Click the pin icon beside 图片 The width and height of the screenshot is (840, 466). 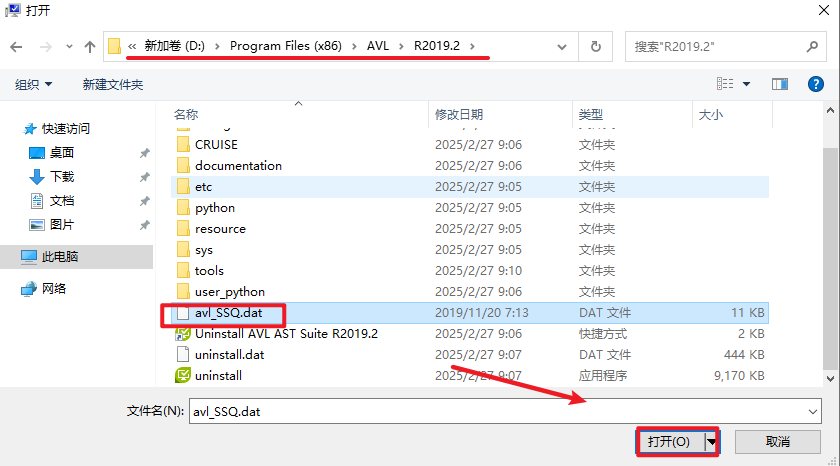144,225
